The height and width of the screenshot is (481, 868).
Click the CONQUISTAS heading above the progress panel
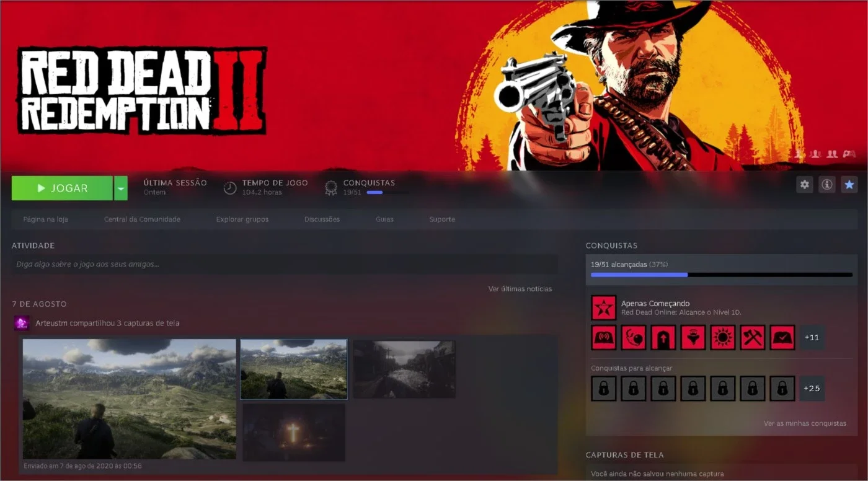point(611,245)
